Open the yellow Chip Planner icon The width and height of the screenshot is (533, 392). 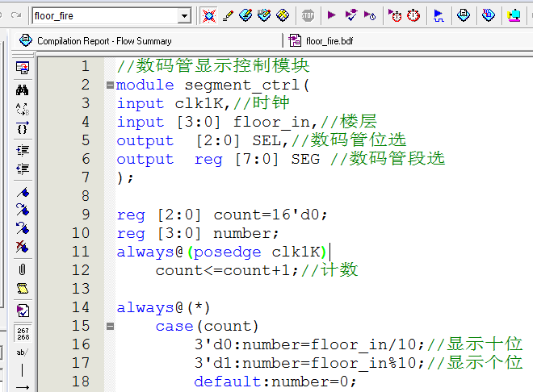(283, 15)
